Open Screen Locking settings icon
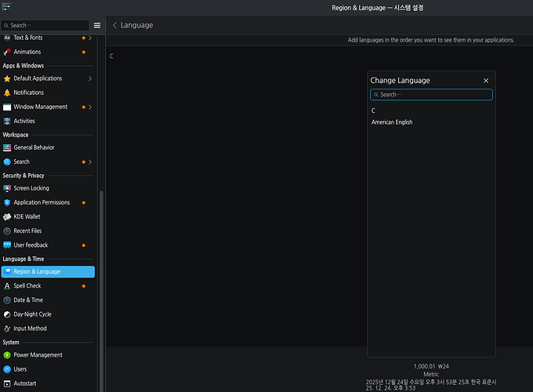This screenshot has width=533, height=392. coord(7,188)
